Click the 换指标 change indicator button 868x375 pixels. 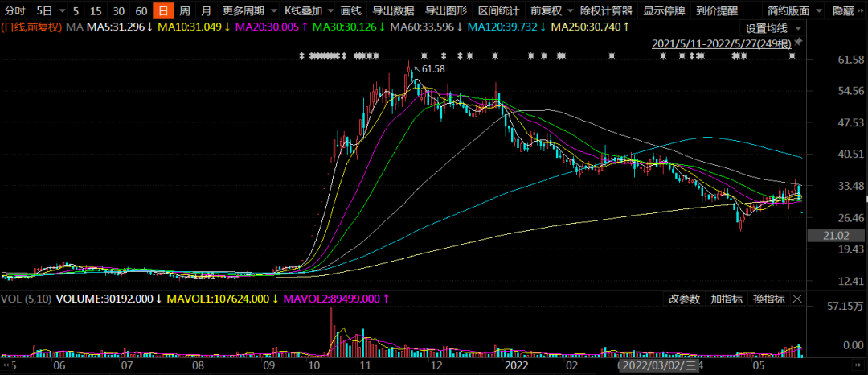(768, 299)
